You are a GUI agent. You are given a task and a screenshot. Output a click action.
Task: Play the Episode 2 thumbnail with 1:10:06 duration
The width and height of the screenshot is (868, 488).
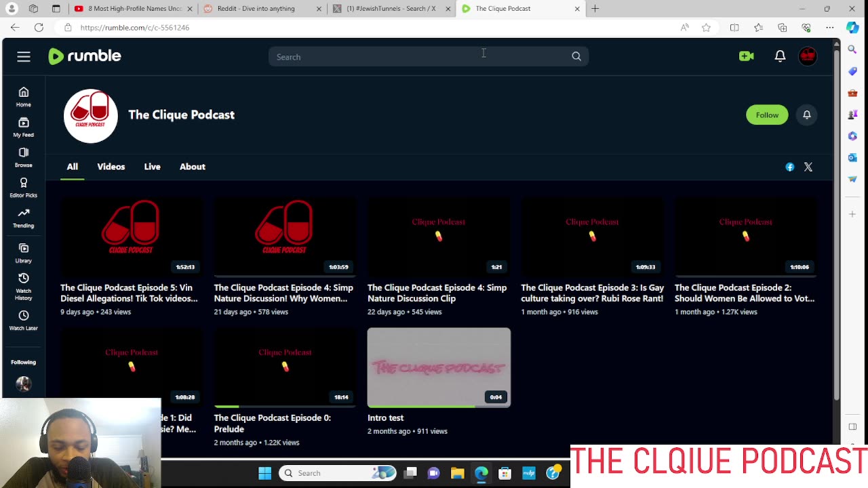(x=746, y=237)
